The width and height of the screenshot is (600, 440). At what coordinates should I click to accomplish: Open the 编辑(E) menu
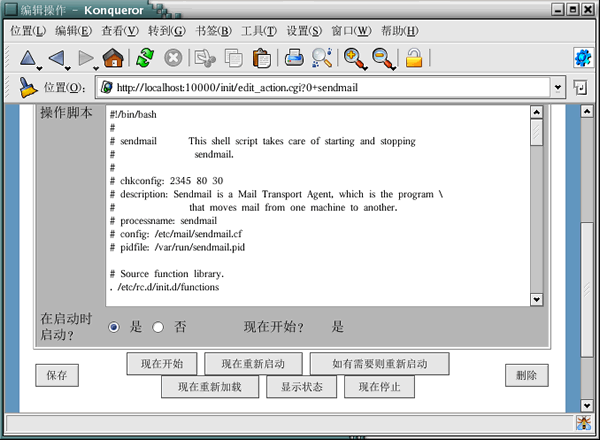point(73,31)
